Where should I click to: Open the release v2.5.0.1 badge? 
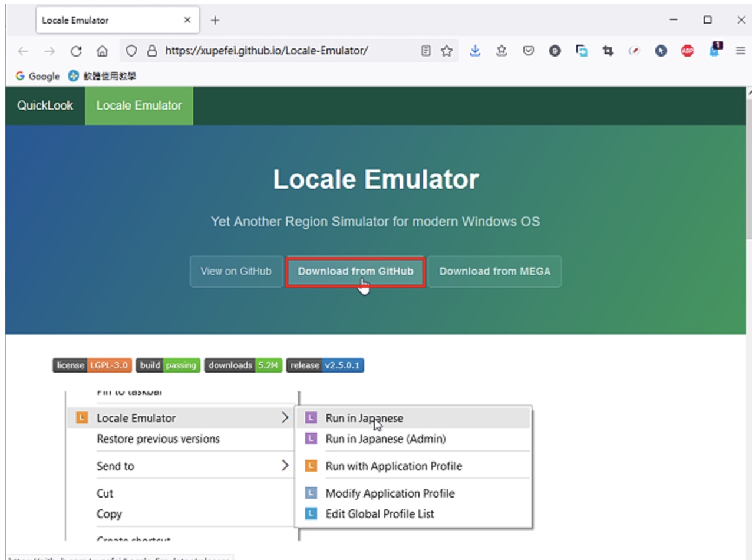click(x=325, y=365)
